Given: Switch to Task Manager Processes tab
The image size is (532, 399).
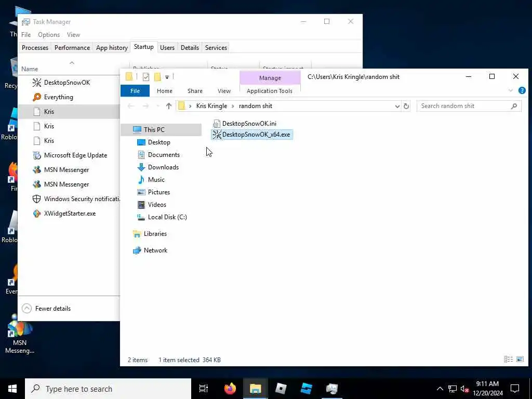Looking at the screenshot, I should [x=35, y=48].
